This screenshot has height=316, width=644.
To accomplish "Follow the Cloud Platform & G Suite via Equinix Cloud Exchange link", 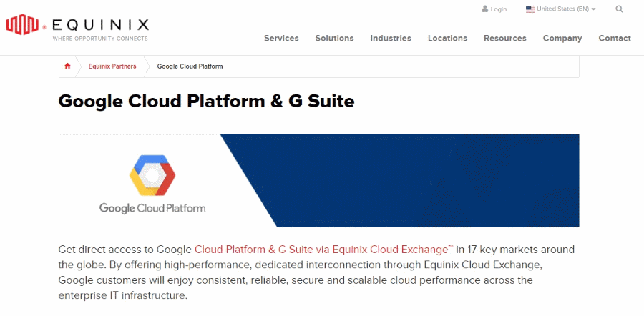I will point(324,249).
